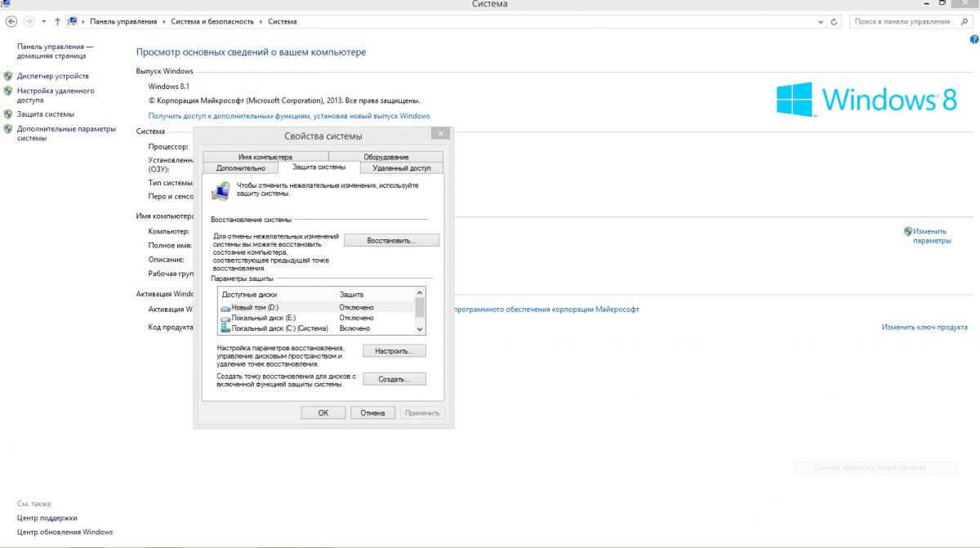Click the Восстановить... button
Image resolution: width=980 pixels, height=548 pixels.
pos(392,240)
